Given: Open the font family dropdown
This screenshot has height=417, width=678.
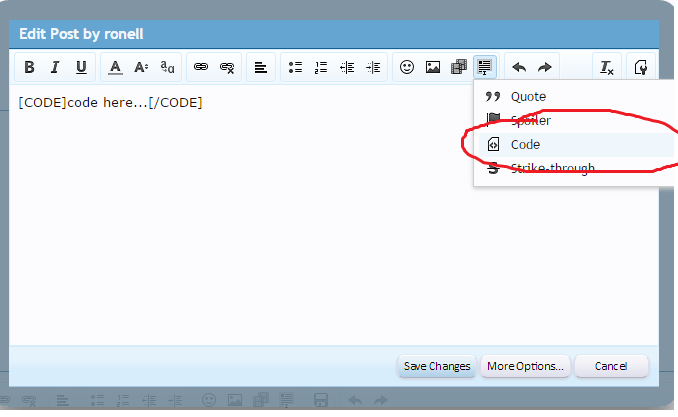Looking at the screenshot, I should pos(167,67).
